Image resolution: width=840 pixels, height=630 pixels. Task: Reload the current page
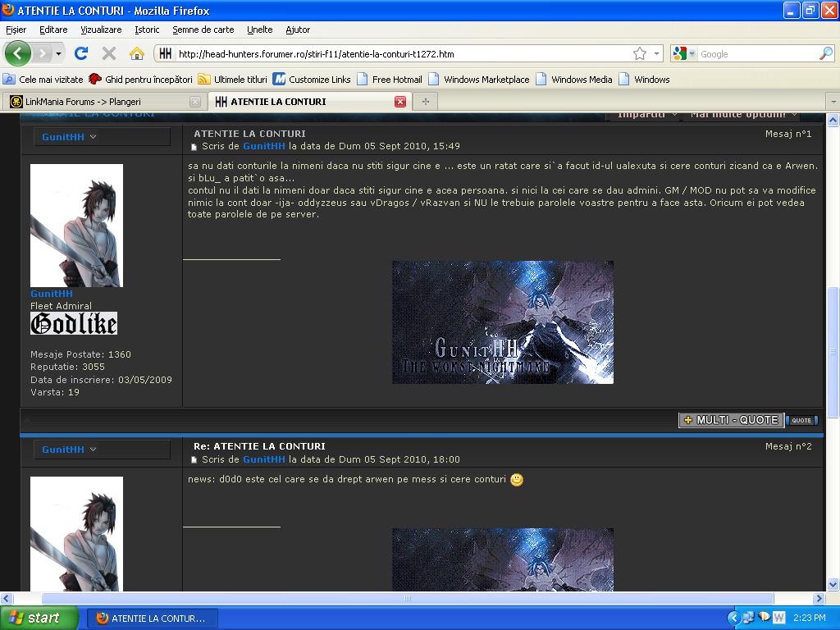pyautogui.click(x=81, y=53)
